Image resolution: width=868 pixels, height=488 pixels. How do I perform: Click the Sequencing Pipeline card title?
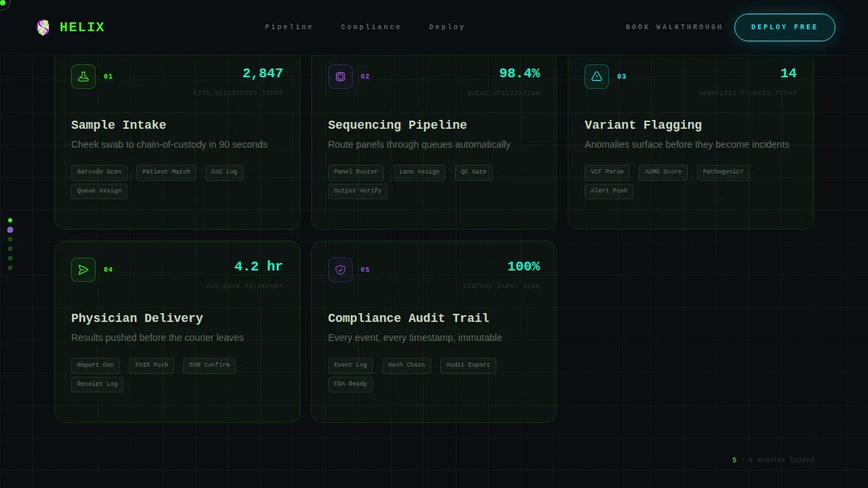397,125
